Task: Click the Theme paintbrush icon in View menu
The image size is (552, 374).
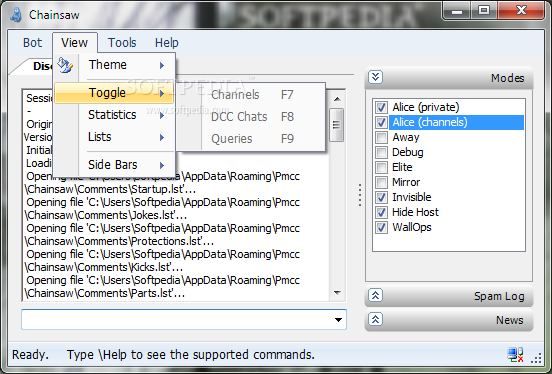Action: click(65, 65)
